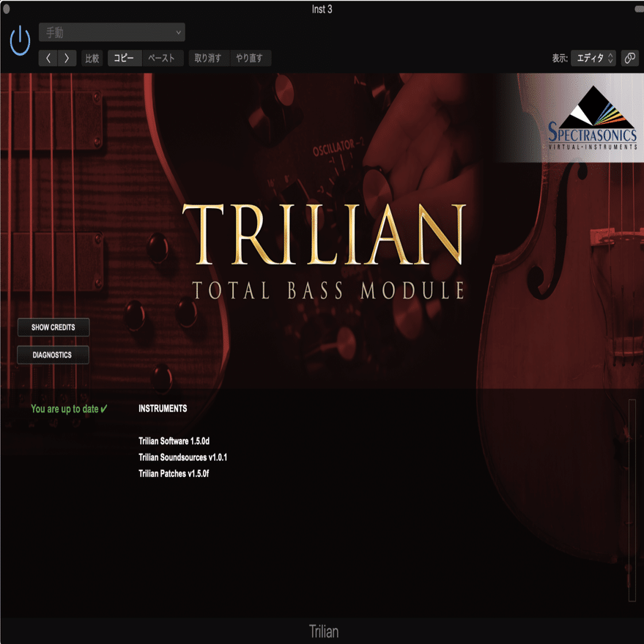Go to previous preset with left arrow
The width and height of the screenshot is (644, 644).
[x=48, y=59]
